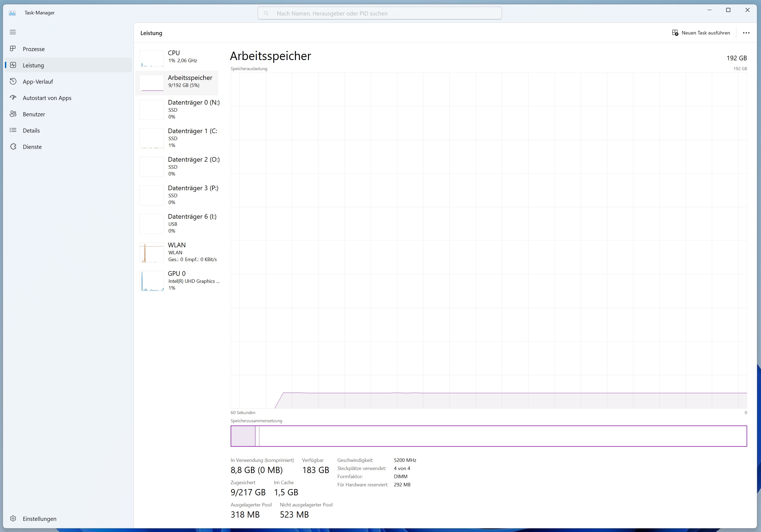
Task: Open Dienste services icon
Action: pos(13,146)
